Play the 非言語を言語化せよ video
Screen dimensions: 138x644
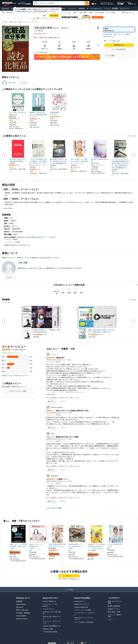[41, 317]
